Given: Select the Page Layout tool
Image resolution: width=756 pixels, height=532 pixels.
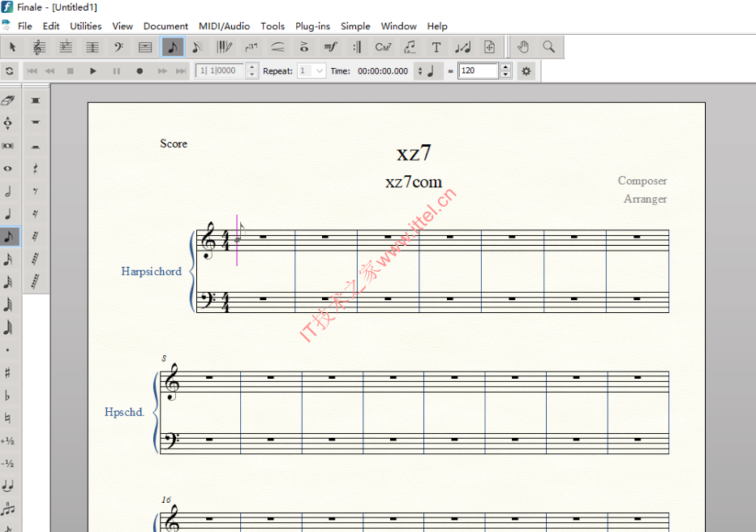Looking at the screenshot, I should [489, 47].
